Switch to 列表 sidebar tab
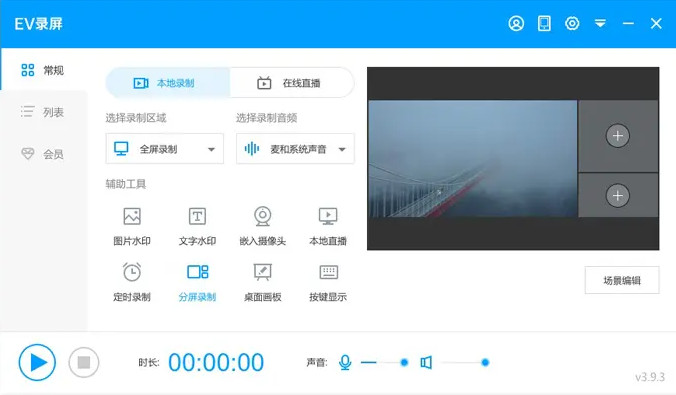This screenshot has height=395, width=676. tap(43, 112)
